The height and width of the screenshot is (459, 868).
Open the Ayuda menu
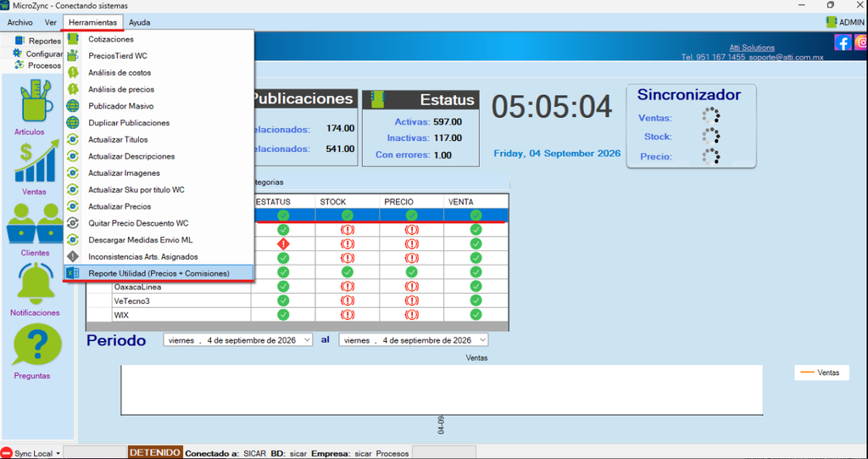140,23
